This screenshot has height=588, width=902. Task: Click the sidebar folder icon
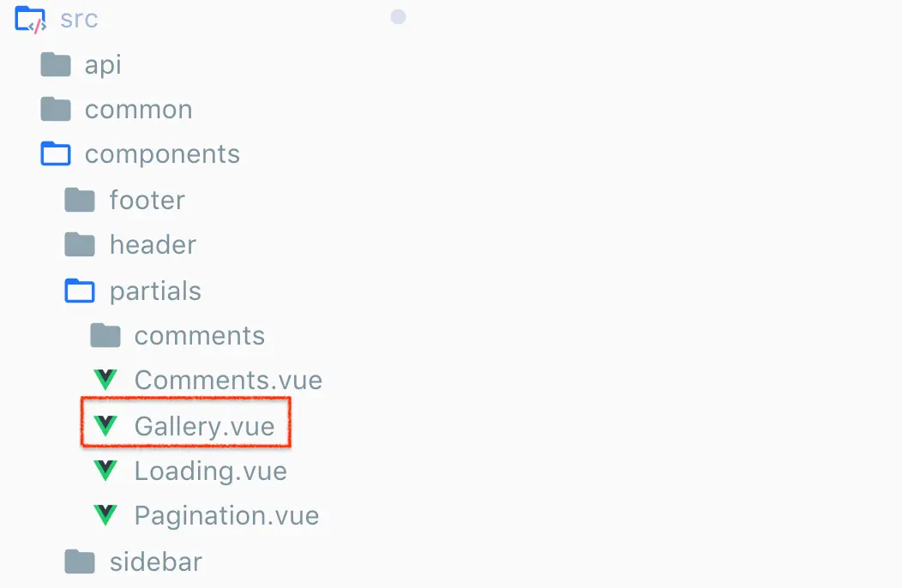(80, 561)
